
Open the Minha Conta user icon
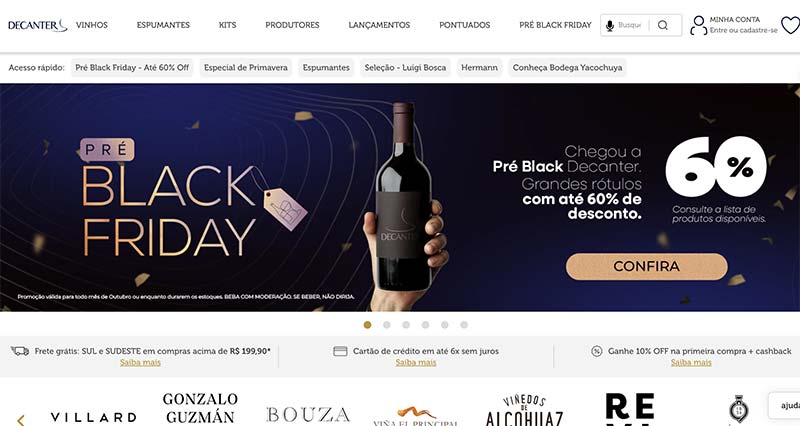click(698, 26)
